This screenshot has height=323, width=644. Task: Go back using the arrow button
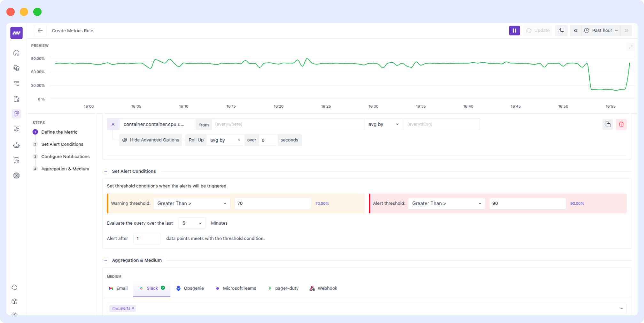coord(40,31)
